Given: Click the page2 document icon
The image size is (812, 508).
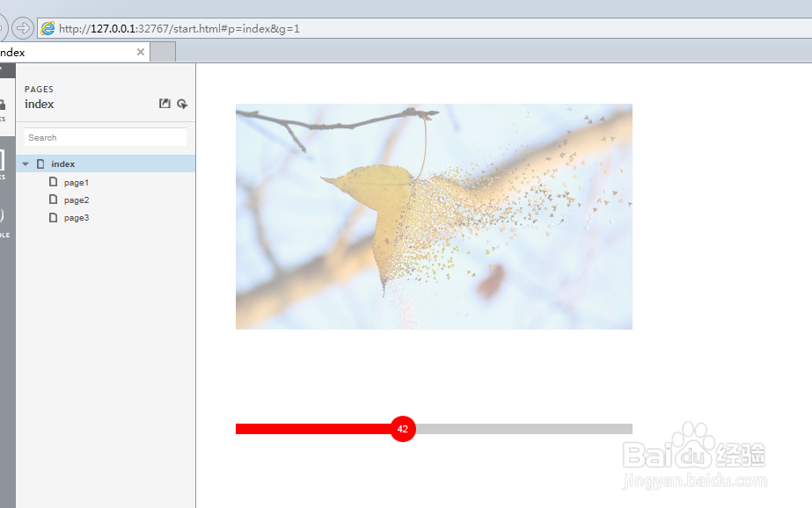Looking at the screenshot, I should pyautogui.click(x=53, y=200).
